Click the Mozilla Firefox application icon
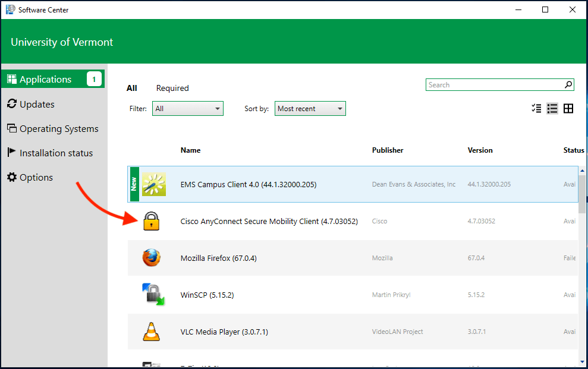The image size is (588, 369). pyautogui.click(x=152, y=258)
